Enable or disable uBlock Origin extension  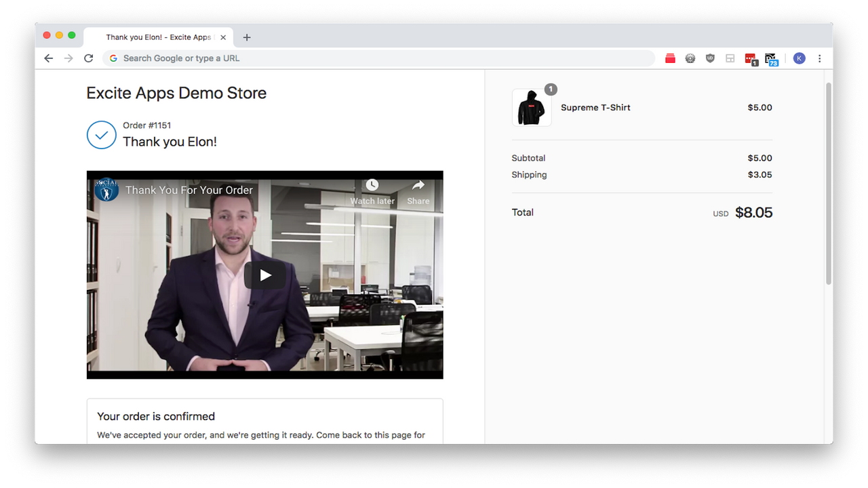710,58
